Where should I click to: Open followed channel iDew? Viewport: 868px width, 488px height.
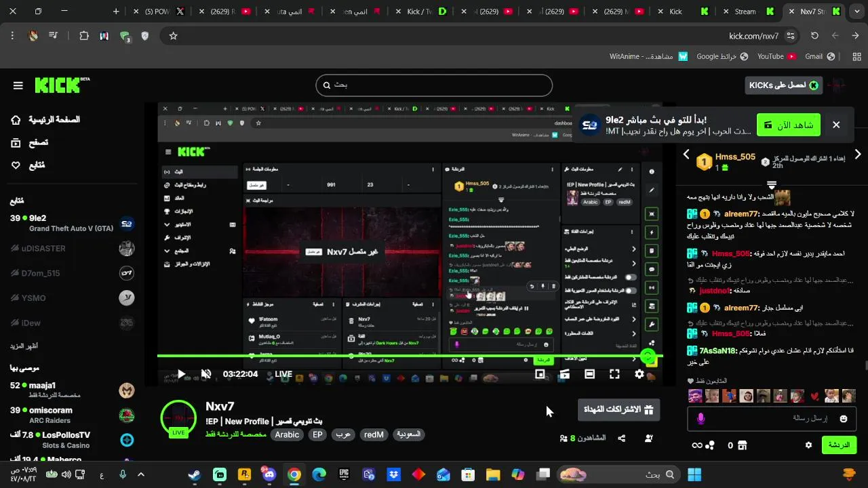[x=72, y=323]
